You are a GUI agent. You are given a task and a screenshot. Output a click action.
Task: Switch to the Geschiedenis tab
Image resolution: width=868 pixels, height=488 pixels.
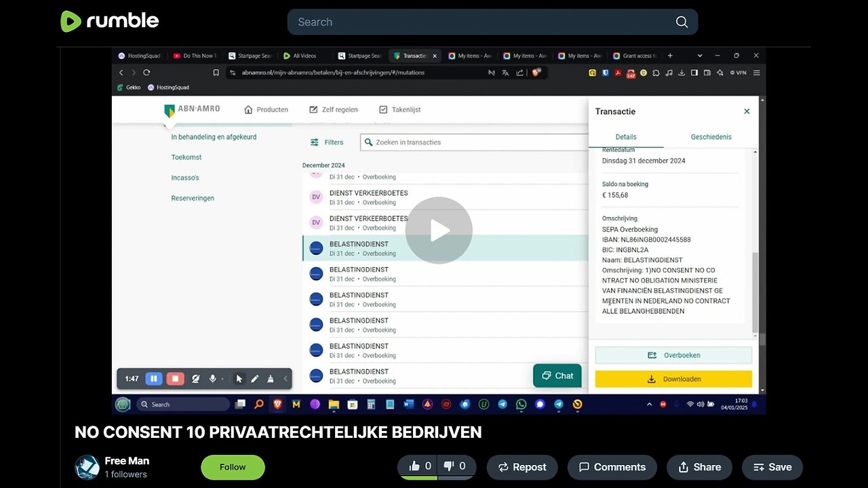click(711, 137)
